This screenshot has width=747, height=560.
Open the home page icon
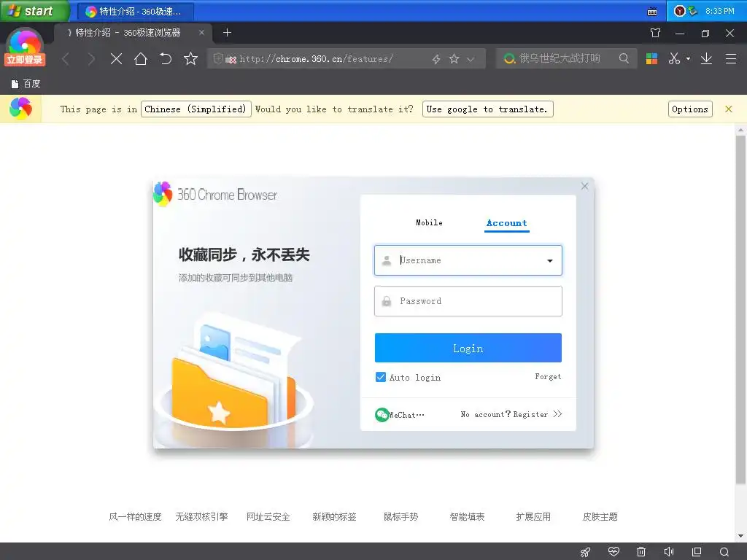click(x=141, y=58)
